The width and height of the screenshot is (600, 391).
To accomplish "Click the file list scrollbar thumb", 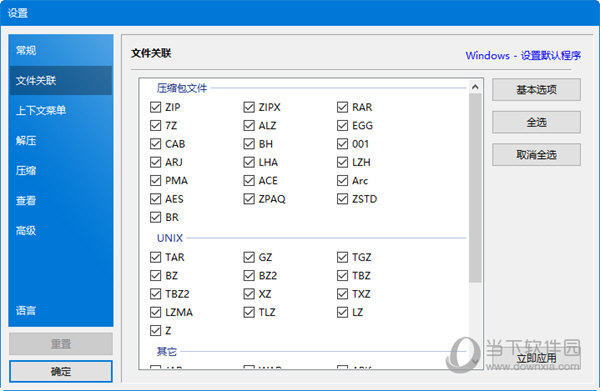I will coord(475,187).
